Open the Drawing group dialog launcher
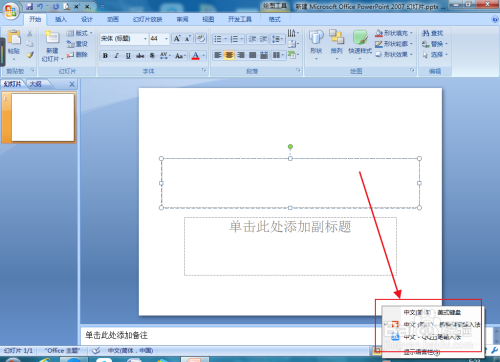The width and height of the screenshot is (500, 362). click(412, 70)
